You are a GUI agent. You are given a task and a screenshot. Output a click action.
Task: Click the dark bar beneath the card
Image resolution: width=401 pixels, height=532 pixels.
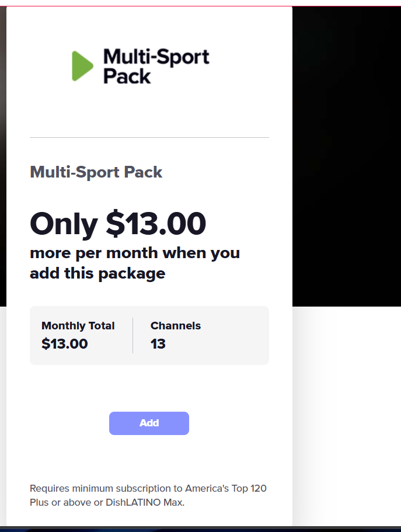tap(200, 529)
